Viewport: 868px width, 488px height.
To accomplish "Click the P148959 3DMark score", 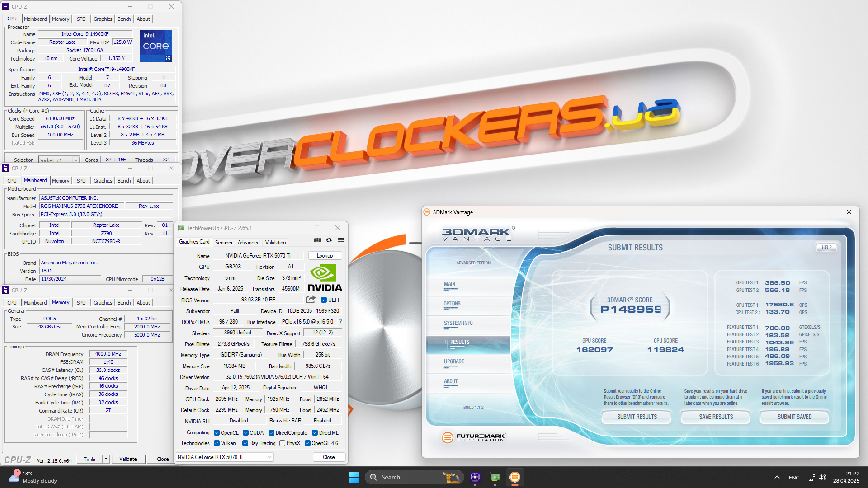I will point(630,310).
